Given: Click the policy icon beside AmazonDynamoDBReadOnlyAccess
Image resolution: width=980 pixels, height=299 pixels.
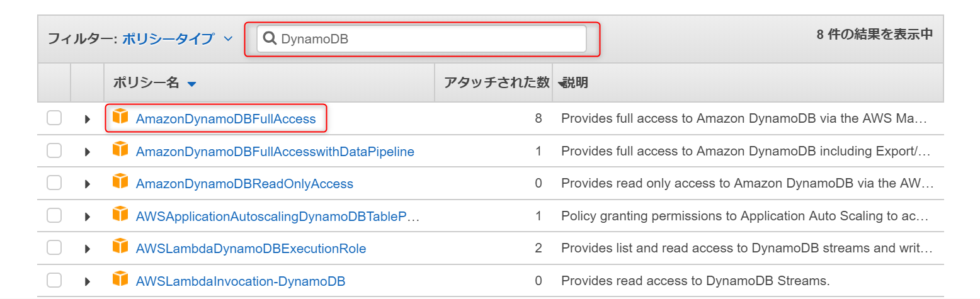Looking at the screenshot, I should 120,182.
